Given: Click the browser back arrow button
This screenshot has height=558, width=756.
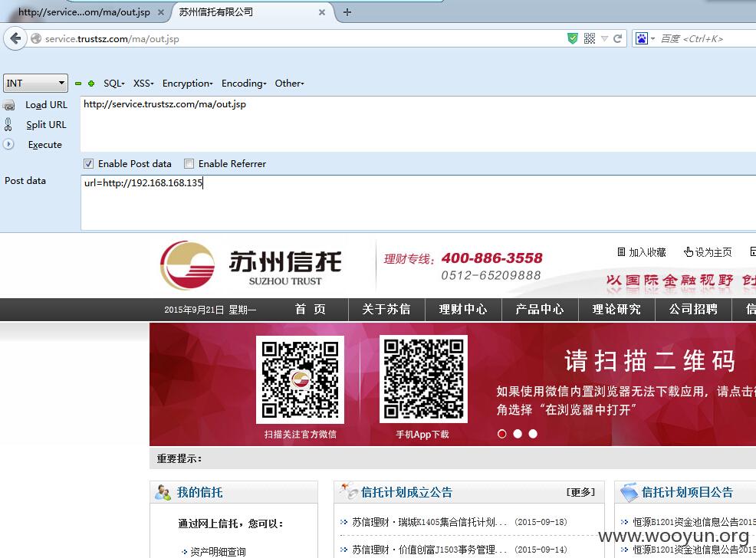Looking at the screenshot, I should click(15, 38).
